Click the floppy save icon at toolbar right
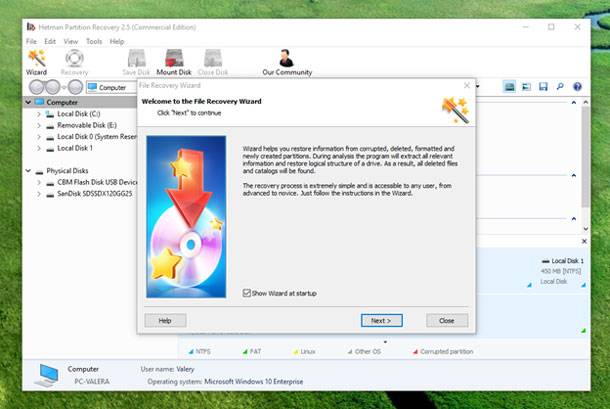This screenshot has height=409, width=610. coord(543,87)
